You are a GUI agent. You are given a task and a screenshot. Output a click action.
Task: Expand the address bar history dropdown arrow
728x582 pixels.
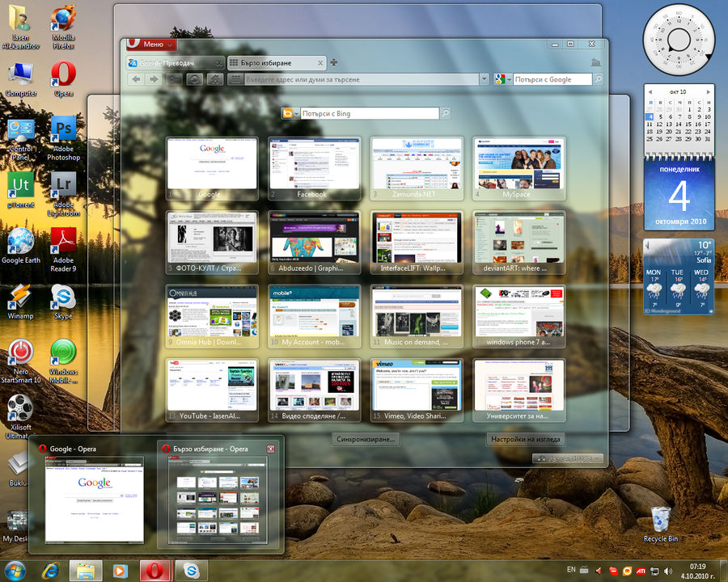pyautogui.click(x=484, y=79)
